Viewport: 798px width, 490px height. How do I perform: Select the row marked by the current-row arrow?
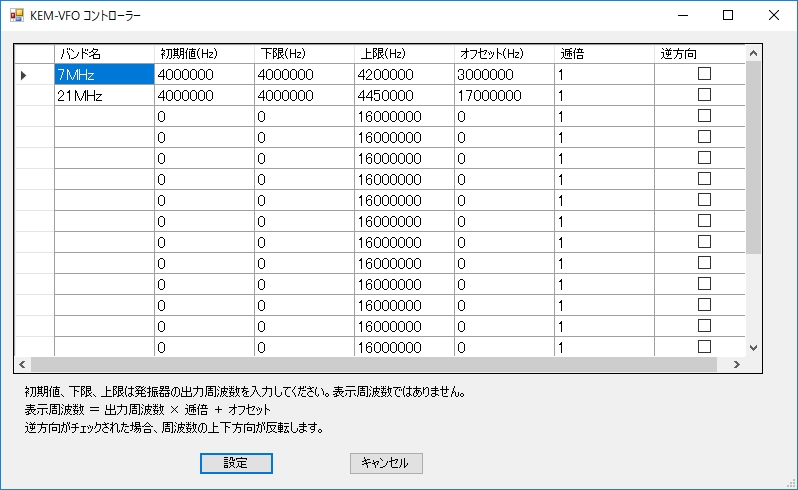34,74
